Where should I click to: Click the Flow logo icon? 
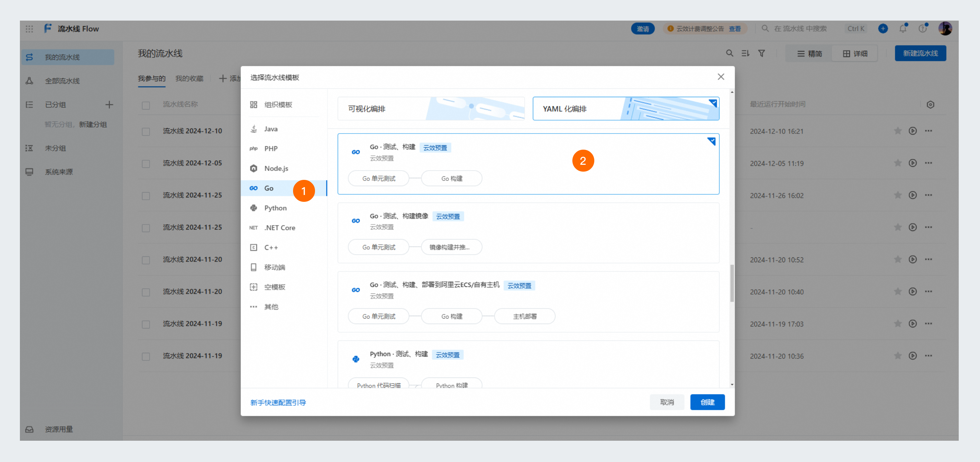[48, 28]
